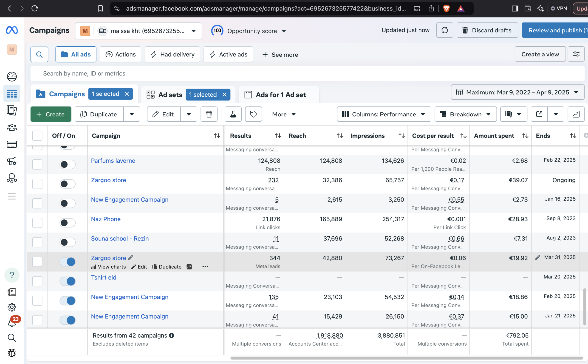Turn off Tshirt eid campaign toggle
This screenshot has height=364, width=588.
[68, 281]
